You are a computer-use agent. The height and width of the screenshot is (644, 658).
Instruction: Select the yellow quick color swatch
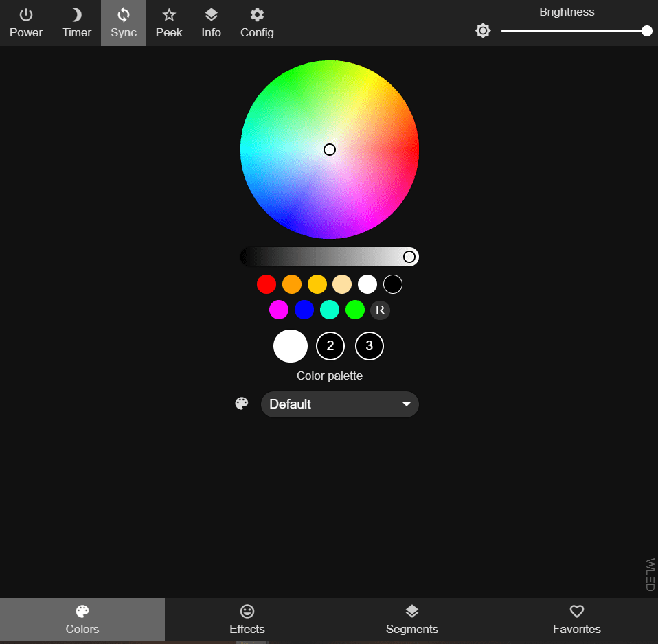coord(317,284)
